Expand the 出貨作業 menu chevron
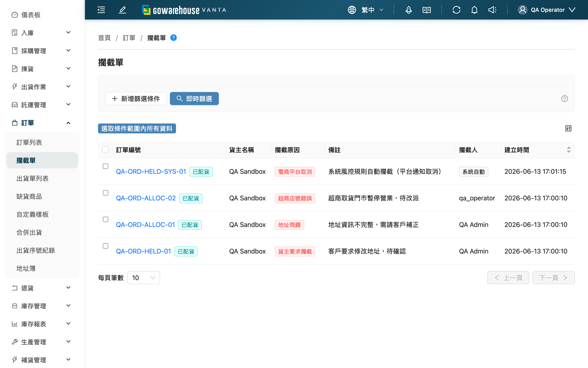The width and height of the screenshot is (588, 368). coord(69,86)
